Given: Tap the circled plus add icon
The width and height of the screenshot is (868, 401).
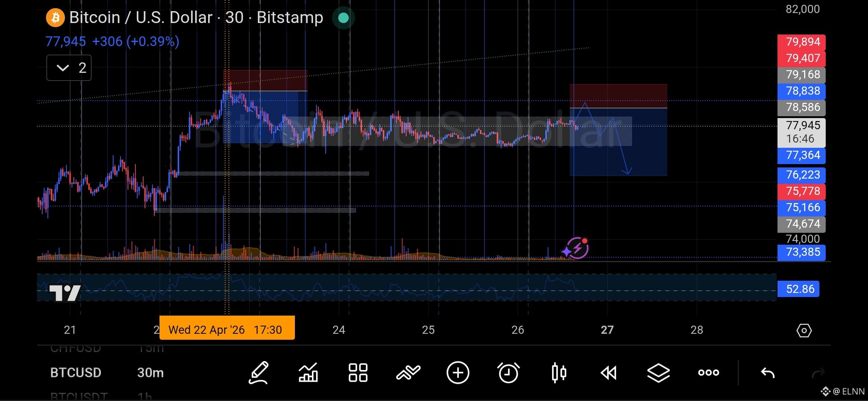Looking at the screenshot, I should coord(458,372).
